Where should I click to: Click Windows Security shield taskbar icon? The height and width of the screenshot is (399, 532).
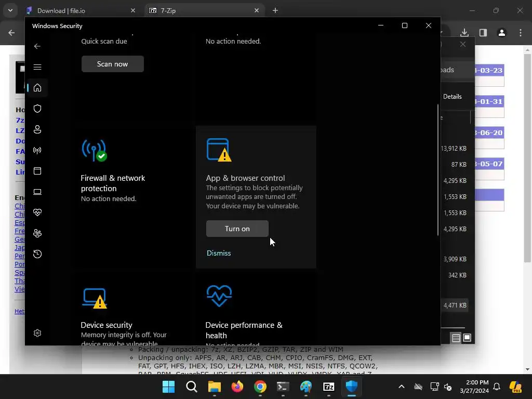[x=352, y=387]
